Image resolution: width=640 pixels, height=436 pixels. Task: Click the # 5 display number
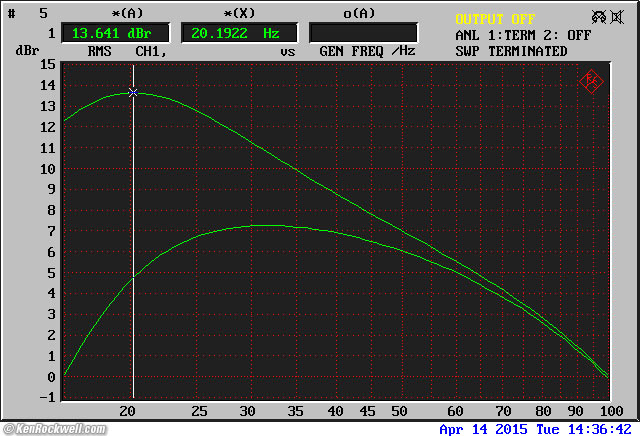pos(28,13)
